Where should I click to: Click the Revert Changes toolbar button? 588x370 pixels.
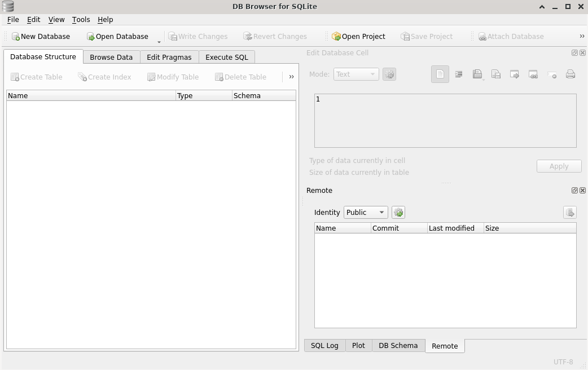tap(275, 36)
